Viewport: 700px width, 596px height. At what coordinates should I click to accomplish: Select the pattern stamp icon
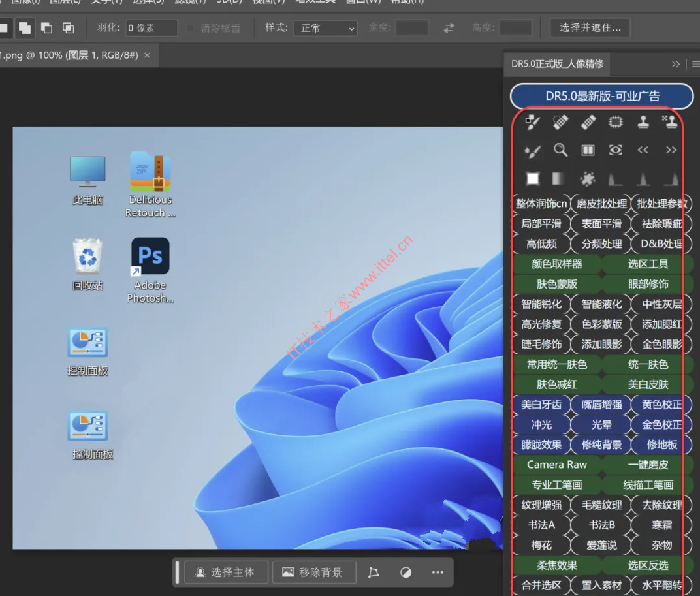670,122
